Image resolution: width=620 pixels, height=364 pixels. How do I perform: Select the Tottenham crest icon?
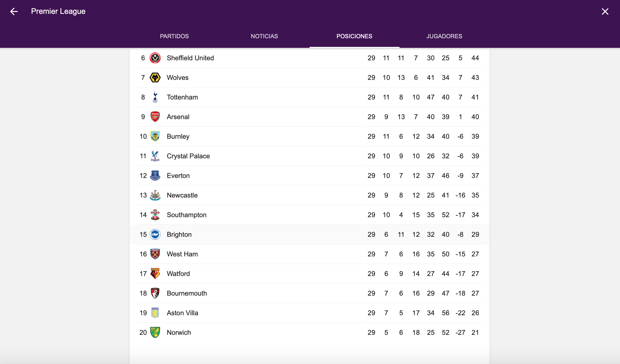pos(155,97)
